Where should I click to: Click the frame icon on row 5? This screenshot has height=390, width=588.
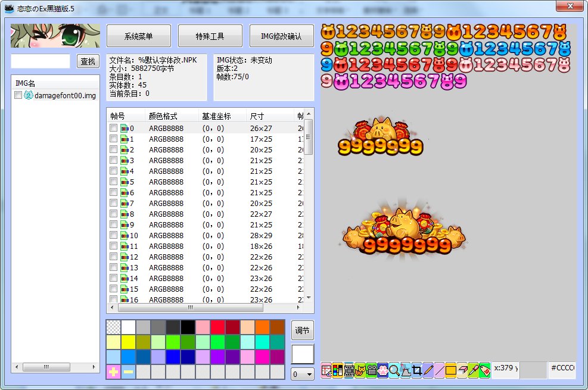click(x=125, y=182)
